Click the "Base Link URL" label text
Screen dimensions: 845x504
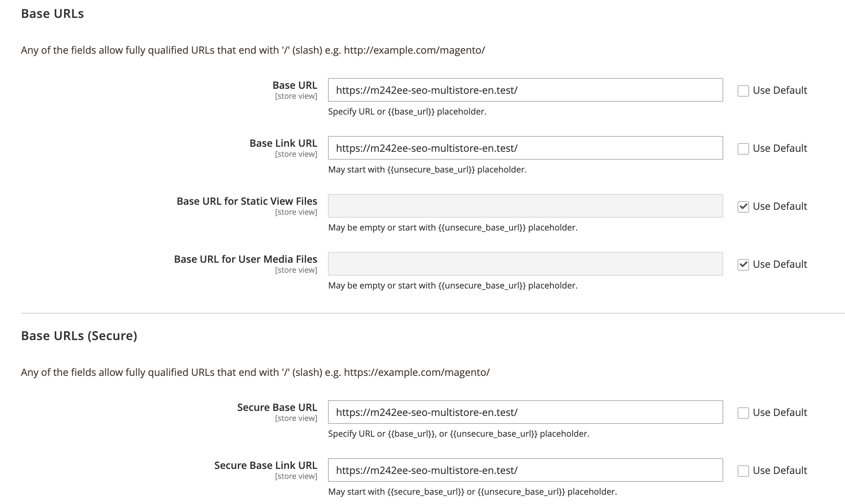pos(283,143)
